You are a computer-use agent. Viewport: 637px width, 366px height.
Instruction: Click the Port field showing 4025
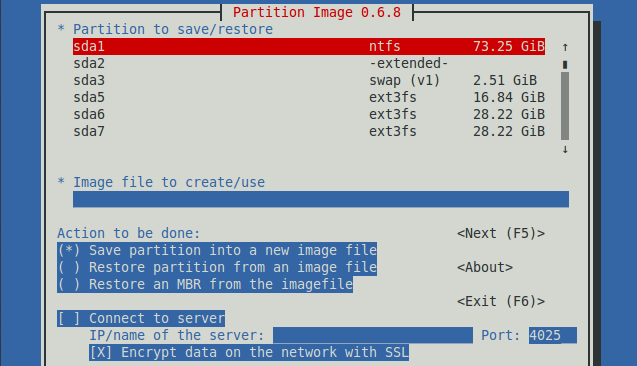click(x=552, y=336)
